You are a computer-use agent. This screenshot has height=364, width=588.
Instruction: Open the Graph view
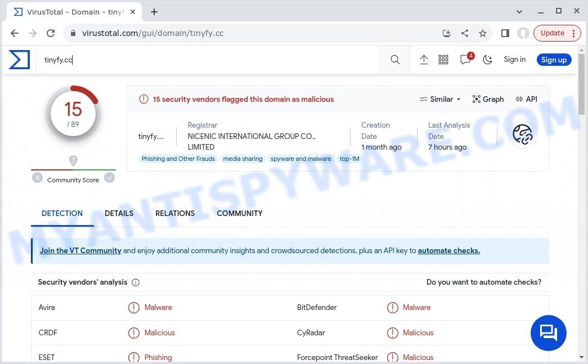point(488,99)
